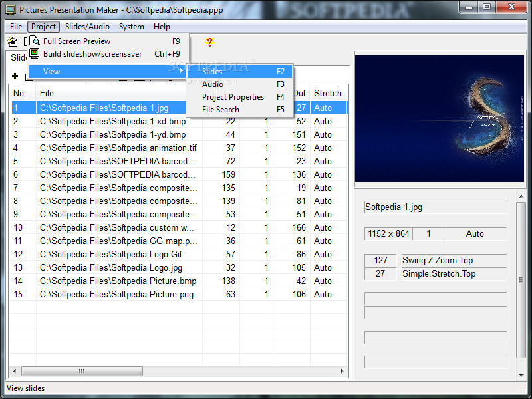Select row Softpedia custom w...

coord(178,227)
